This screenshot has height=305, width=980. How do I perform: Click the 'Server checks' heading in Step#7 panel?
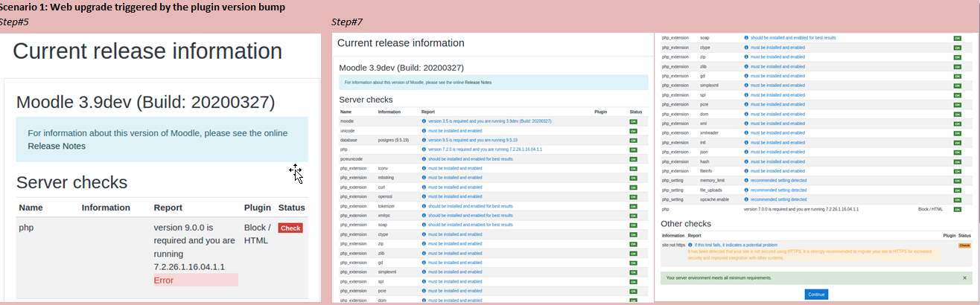coord(366,99)
